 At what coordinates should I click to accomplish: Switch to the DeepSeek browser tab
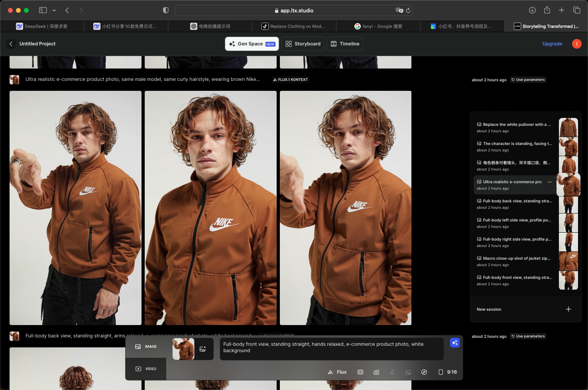[x=42, y=26]
